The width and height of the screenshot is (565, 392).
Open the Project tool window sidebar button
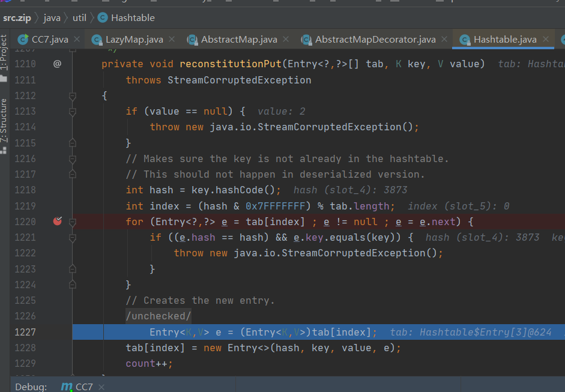coord(4,57)
